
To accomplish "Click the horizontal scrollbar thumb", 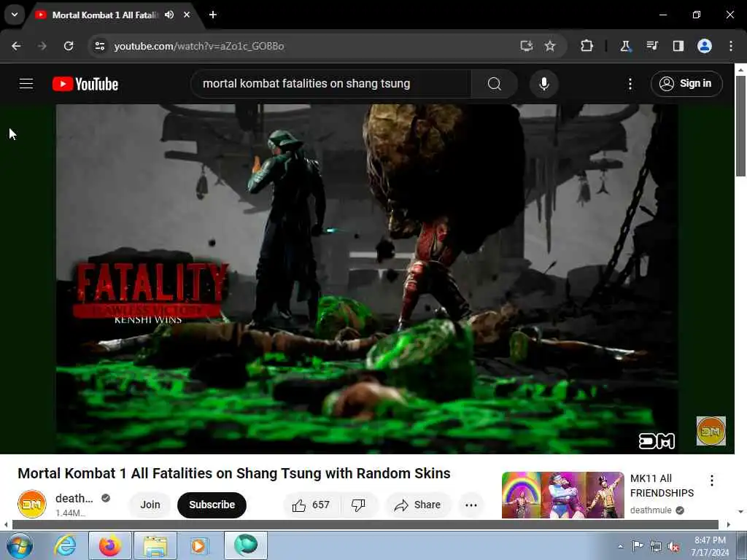I will pyautogui.click(x=365, y=525).
